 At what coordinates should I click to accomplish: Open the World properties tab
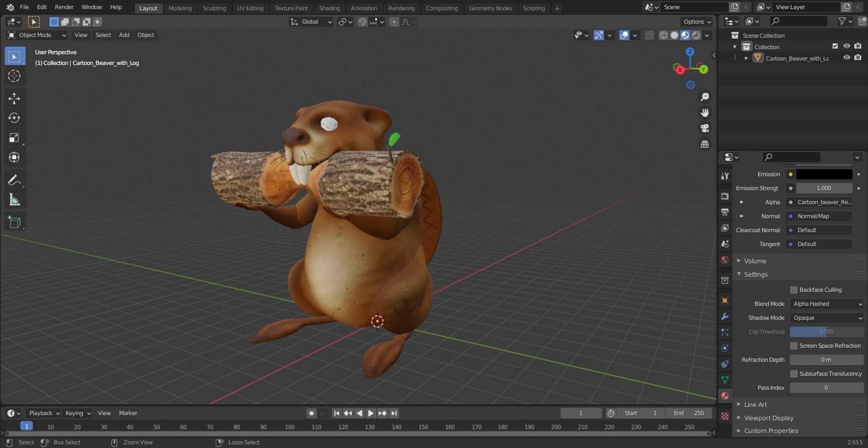(x=725, y=260)
